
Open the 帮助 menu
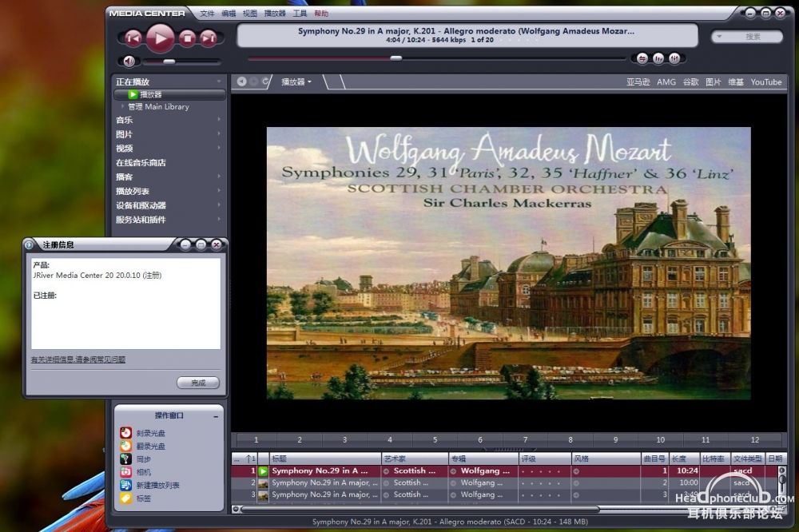pyautogui.click(x=321, y=14)
